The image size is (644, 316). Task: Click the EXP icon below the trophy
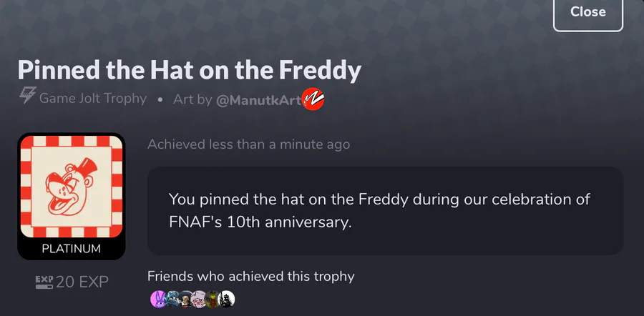click(x=44, y=282)
